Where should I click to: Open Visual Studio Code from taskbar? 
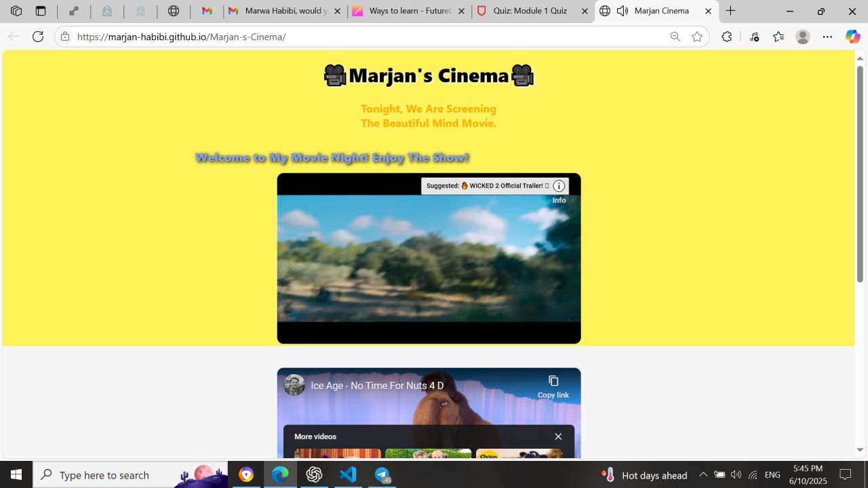click(348, 474)
